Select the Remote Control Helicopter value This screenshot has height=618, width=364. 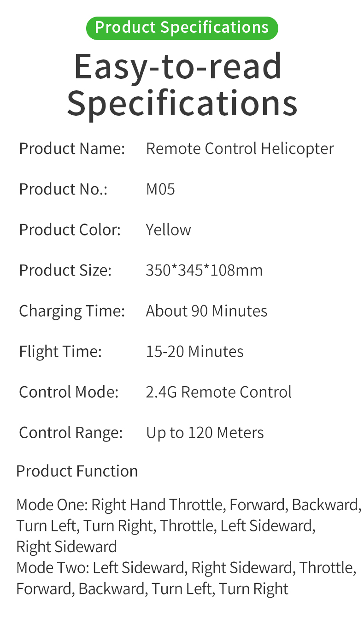point(240,149)
